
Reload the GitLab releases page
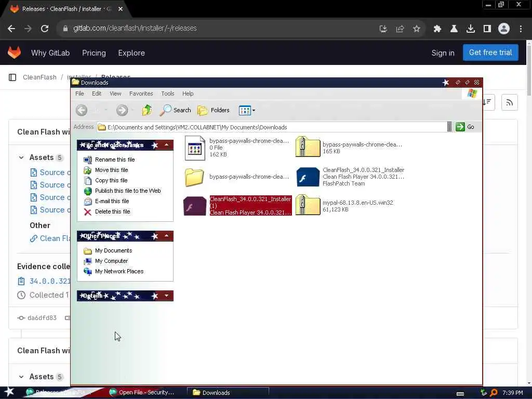click(x=45, y=29)
